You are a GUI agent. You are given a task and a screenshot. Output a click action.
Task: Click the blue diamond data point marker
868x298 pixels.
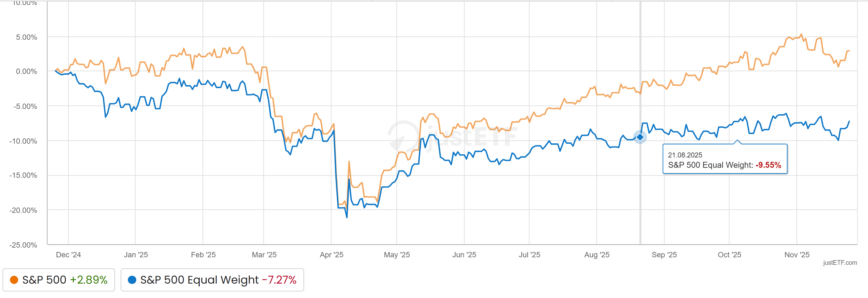pos(640,137)
